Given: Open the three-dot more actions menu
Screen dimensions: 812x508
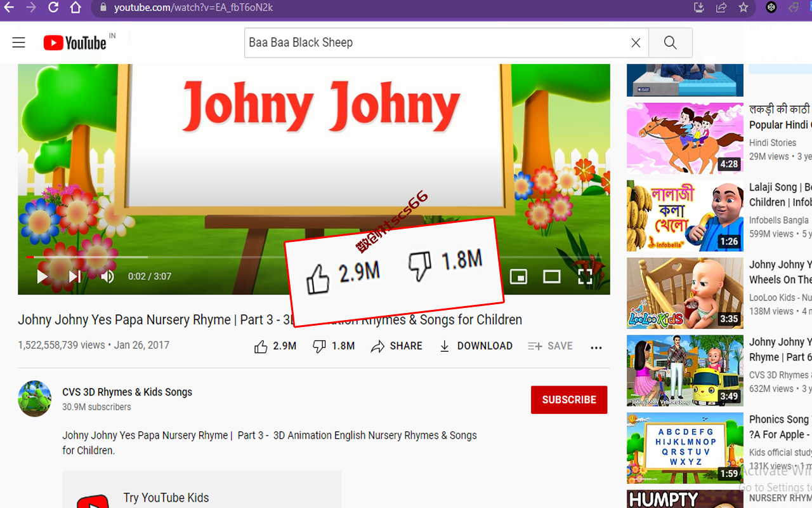Looking at the screenshot, I should [x=596, y=347].
